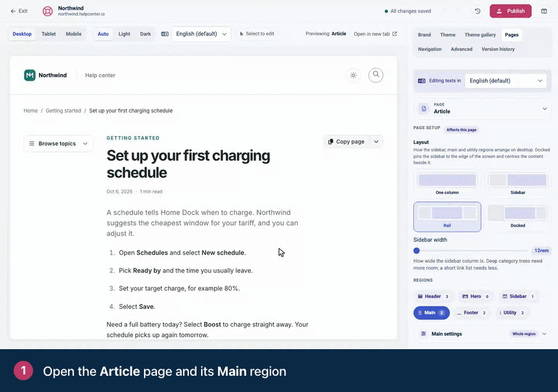Switch to Tablet preview
The height and width of the screenshot is (392, 558).
pyautogui.click(x=49, y=34)
